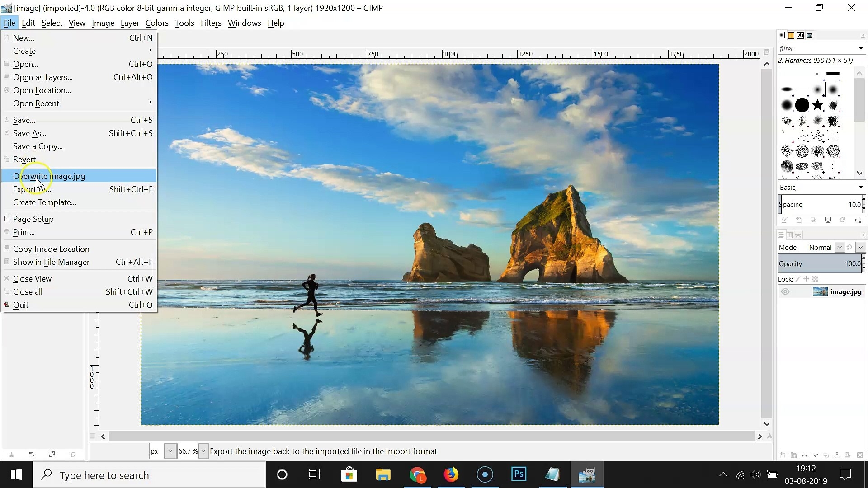Viewport: 868px width, 488px height.
Task: Click the delete brush icon
Action: point(828,220)
